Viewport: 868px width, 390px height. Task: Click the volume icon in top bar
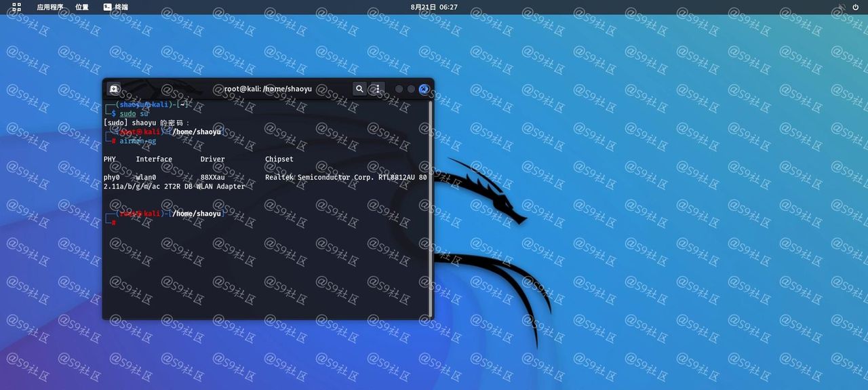842,7
